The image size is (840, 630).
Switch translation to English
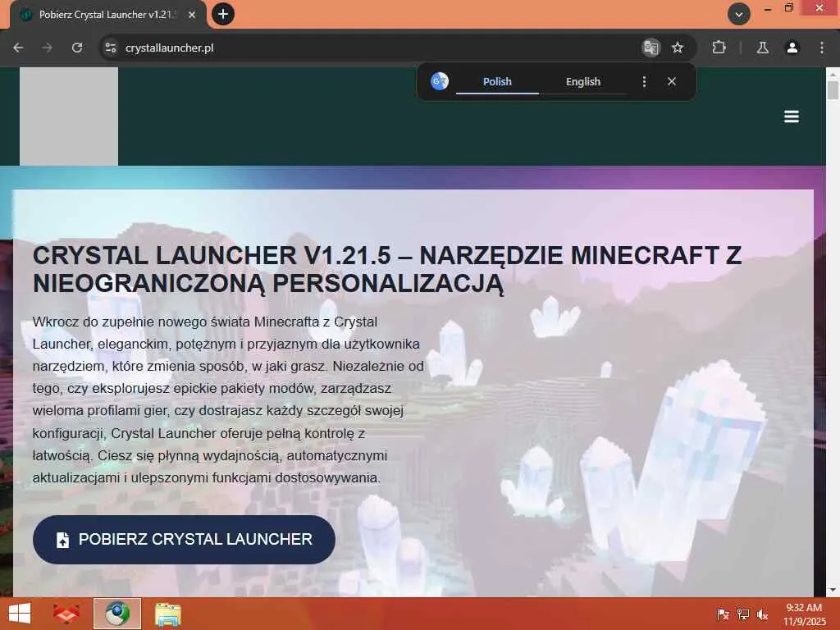click(583, 81)
